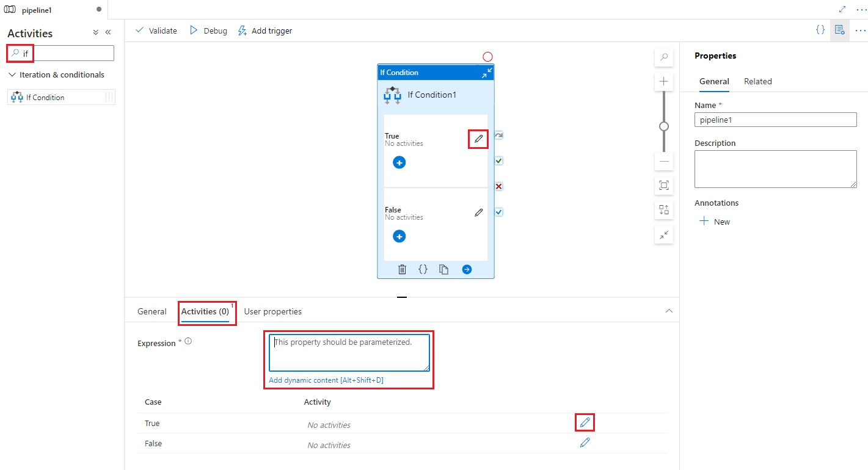Collapse the bottom configuration panel with the chevron
This screenshot has height=470, width=868.
(669, 310)
